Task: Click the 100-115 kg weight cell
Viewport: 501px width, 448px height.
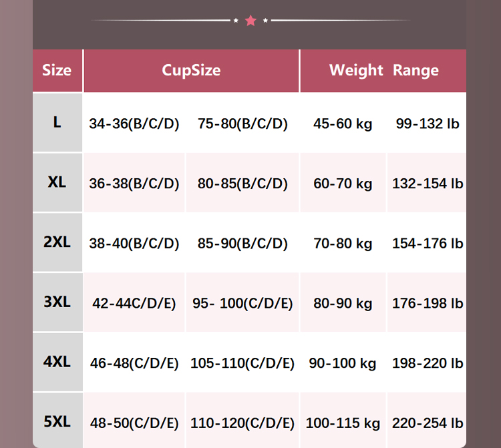Action: point(343,423)
